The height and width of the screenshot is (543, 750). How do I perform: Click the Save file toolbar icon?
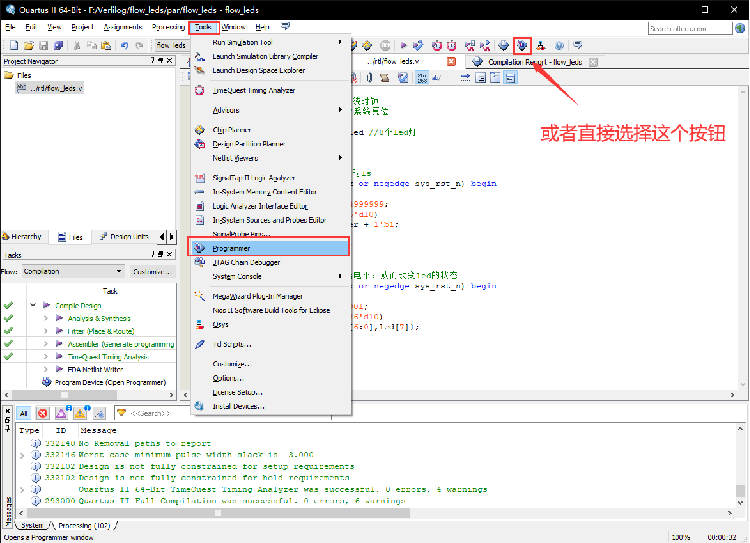coord(44,45)
